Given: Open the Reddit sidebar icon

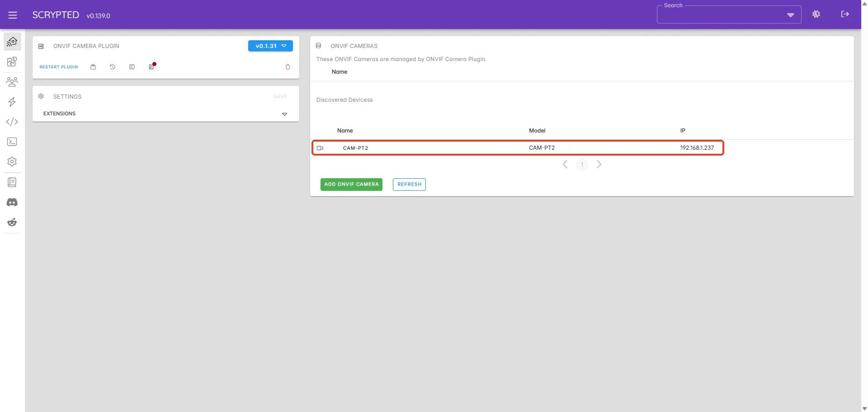Looking at the screenshot, I should click(x=12, y=222).
